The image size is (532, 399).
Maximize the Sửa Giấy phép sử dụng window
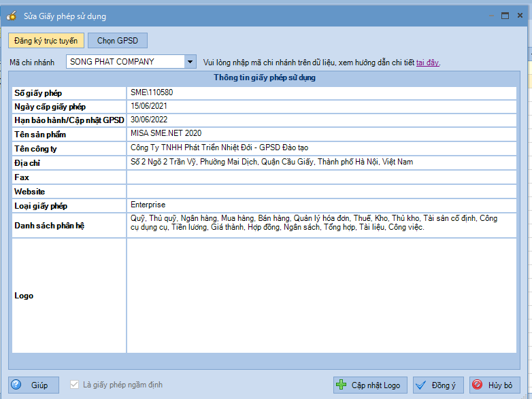[505, 16]
